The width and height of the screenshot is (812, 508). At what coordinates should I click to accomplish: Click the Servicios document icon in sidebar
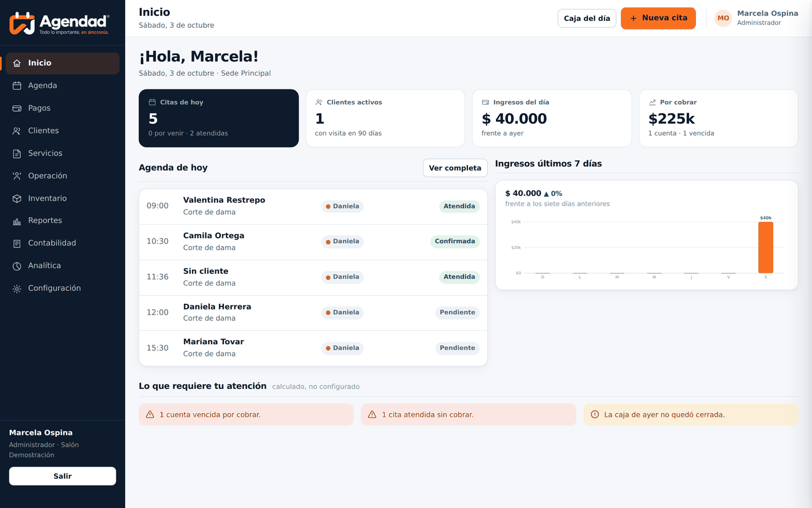click(x=17, y=154)
